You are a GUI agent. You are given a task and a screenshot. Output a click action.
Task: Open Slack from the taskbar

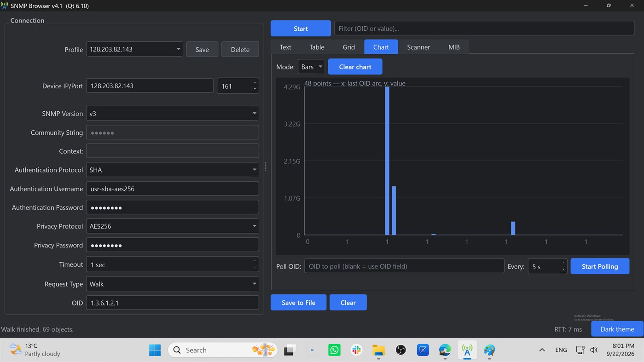tap(356, 350)
